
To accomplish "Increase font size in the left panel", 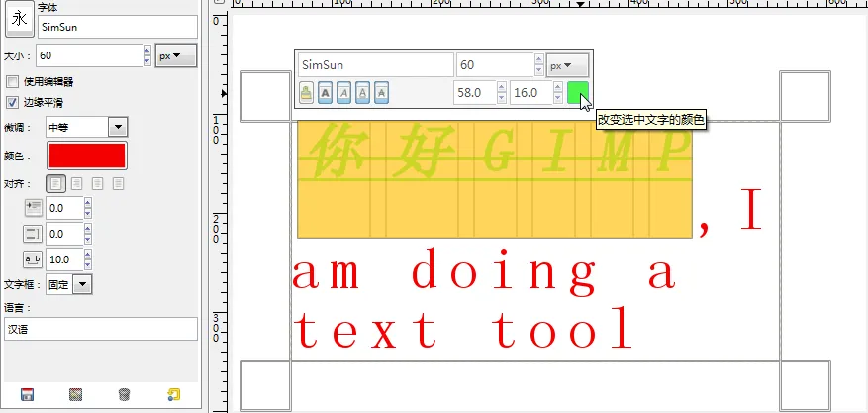I will coord(147,51).
